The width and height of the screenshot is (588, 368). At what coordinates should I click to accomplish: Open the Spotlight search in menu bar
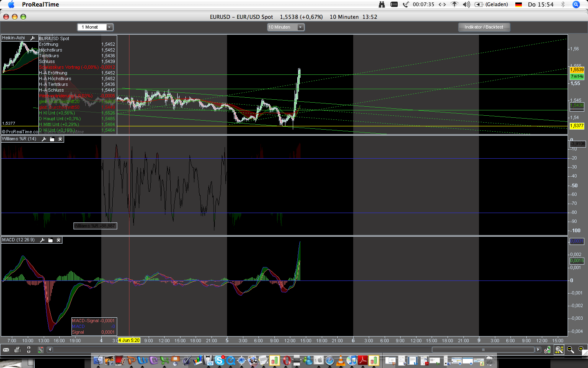pyautogui.click(x=576, y=4)
